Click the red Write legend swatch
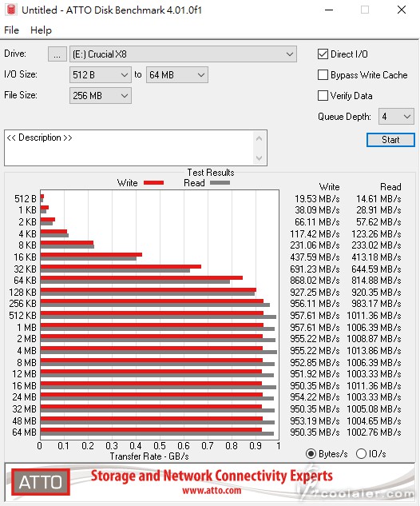The width and height of the screenshot is (420, 506). (154, 182)
